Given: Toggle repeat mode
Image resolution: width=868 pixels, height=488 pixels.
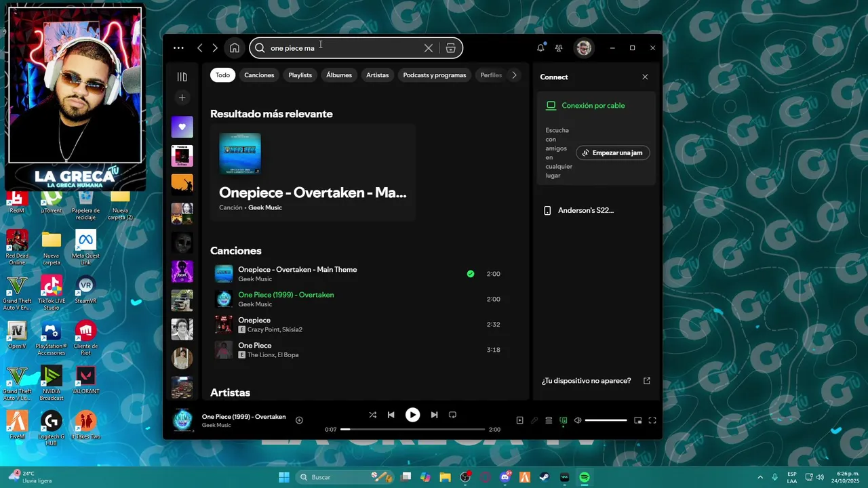Looking at the screenshot, I should [452, 415].
